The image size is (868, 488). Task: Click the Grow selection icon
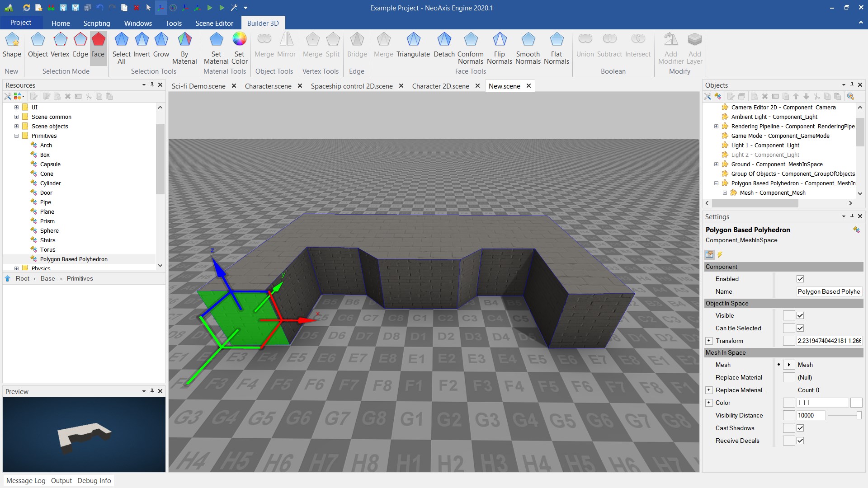point(161,40)
